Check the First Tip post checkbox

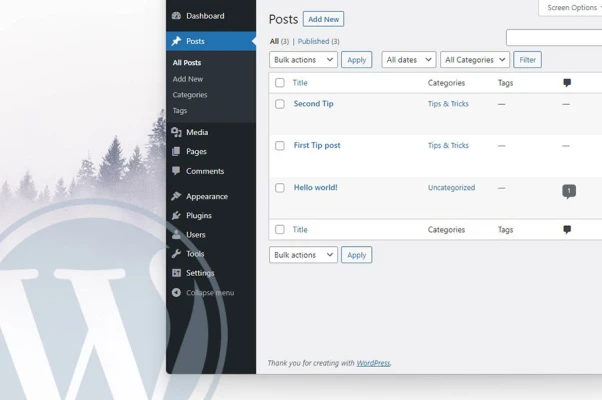(x=280, y=145)
